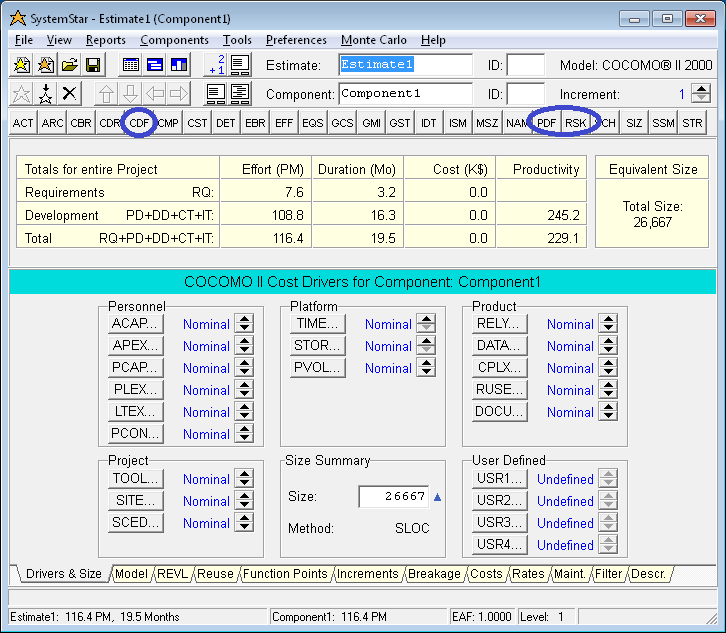Open the Reports menu
The width and height of the screenshot is (726, 633).
(106, 40)
